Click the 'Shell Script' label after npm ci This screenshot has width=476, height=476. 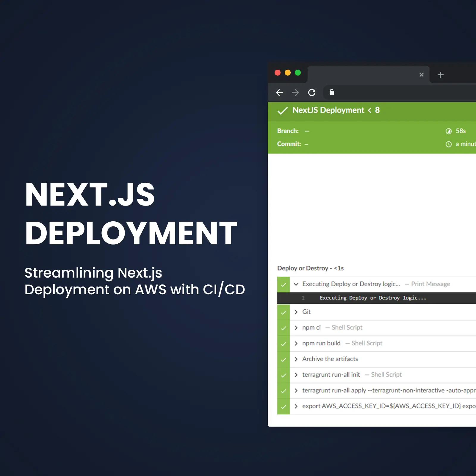tap(347, 328)
